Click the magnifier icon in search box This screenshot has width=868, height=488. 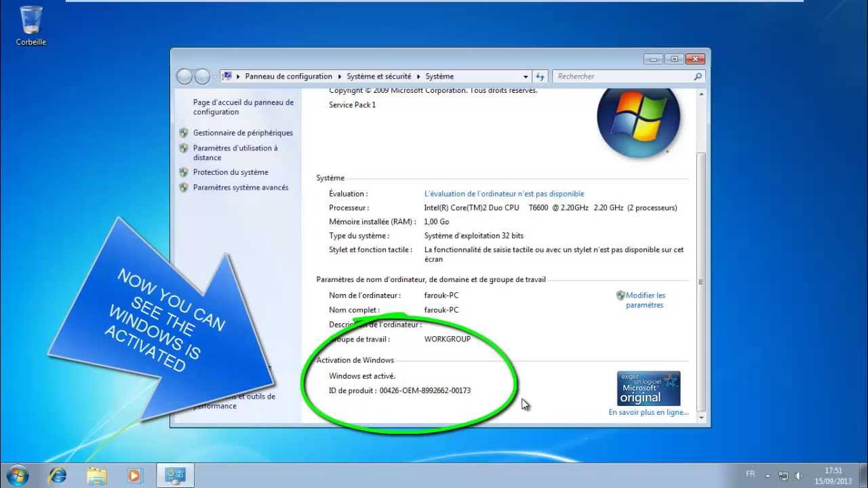(x=698, y=77)
